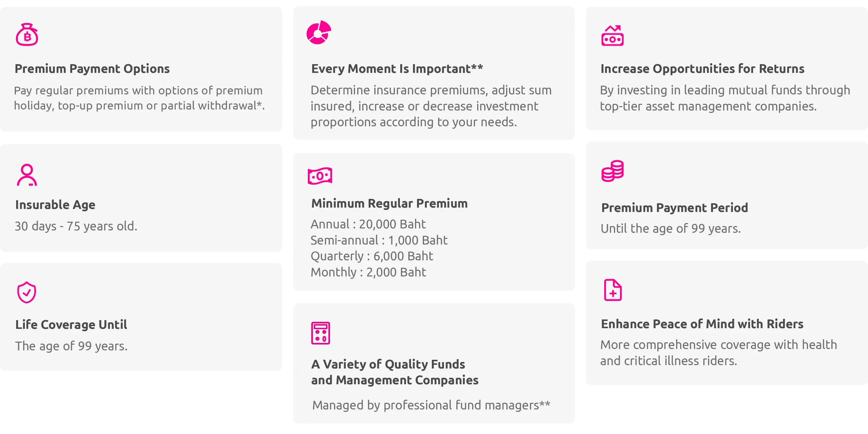Click the pink pie chart icon
868x434 pixels.
coord(319,32)
